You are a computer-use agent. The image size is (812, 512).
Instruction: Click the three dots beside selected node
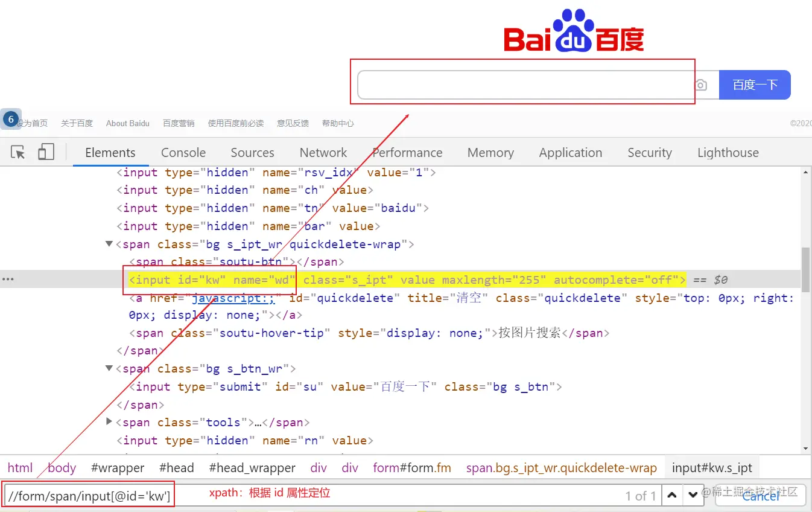pos(8,280)
